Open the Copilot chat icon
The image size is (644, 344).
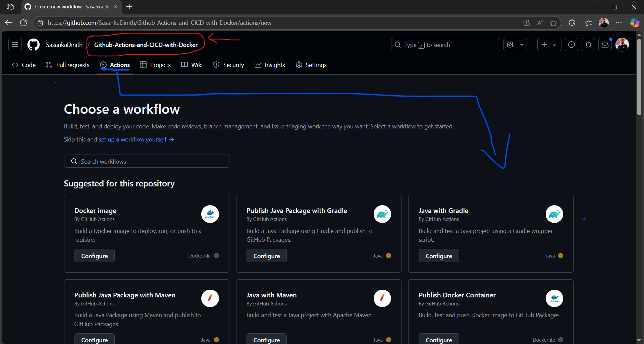point(510,45)
